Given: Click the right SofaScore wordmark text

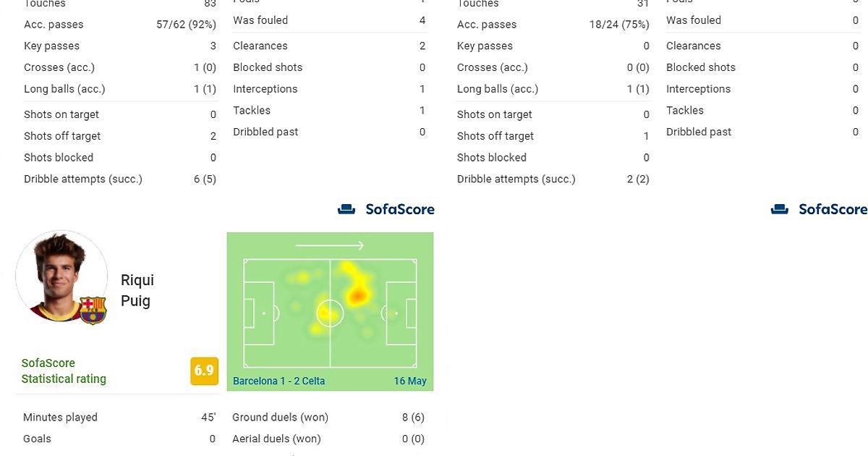Looking at the screenshot, I should (833, 209).
